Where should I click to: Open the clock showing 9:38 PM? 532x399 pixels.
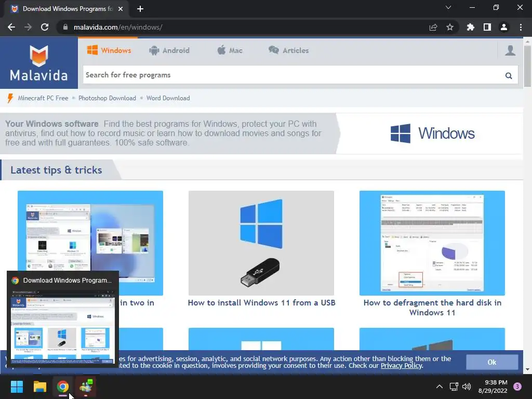tap(493, 387)
